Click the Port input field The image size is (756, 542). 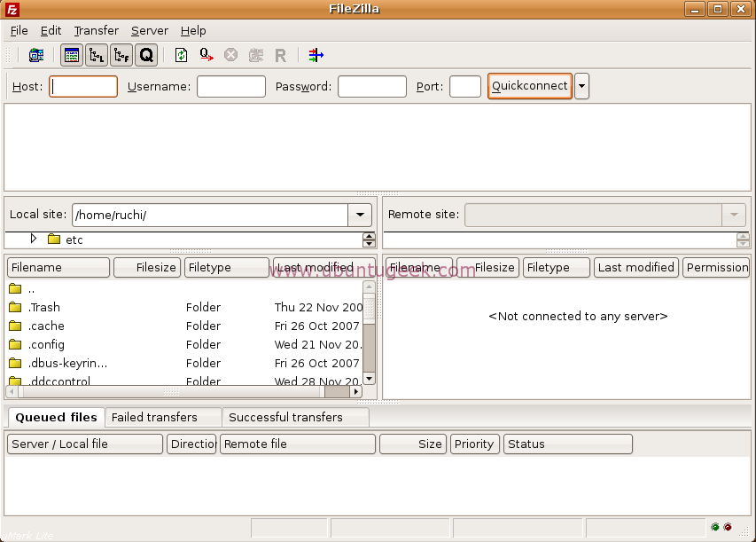(x=464, y=86)
